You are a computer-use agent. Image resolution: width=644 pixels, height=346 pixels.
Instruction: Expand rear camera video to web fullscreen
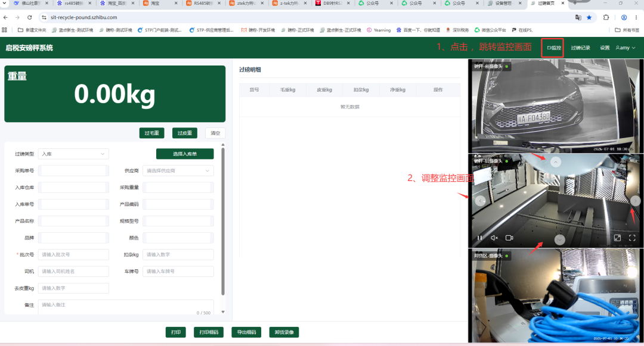(617, 238)
